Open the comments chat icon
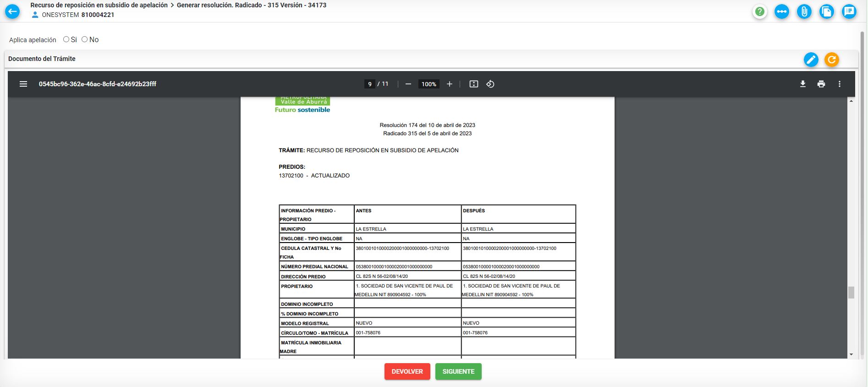868x387 pixels. [849, 11]
